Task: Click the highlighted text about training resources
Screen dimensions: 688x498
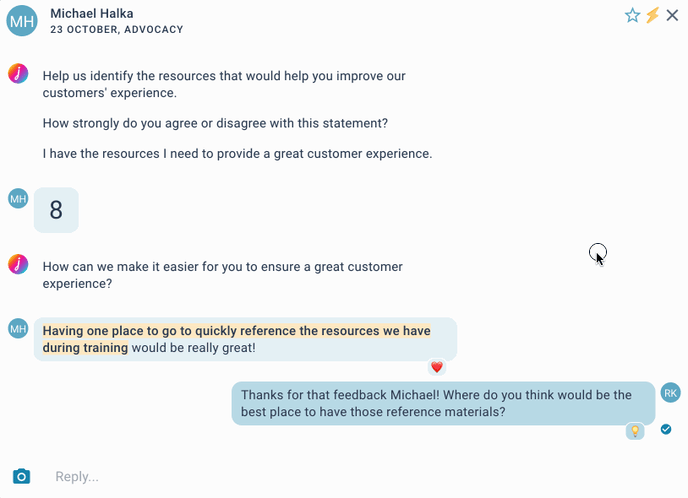Action: (x=236, y=339)
